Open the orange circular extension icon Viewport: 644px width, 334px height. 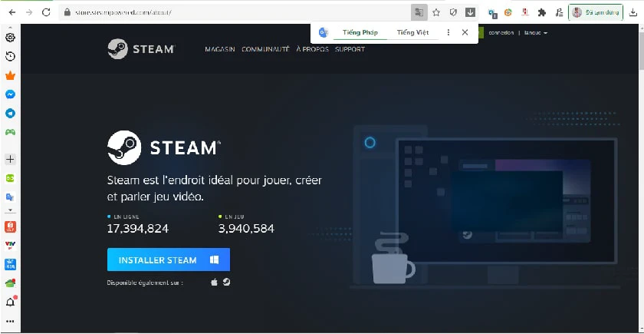[508, 12]
